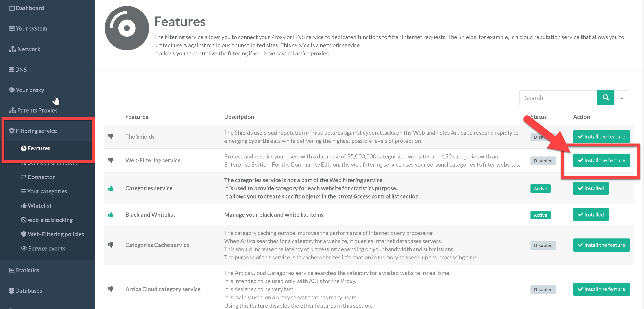The image size is (644, 309).
Task: Click the thumbs-up icon beside Black and Whitelist
Action: point(110,214)
